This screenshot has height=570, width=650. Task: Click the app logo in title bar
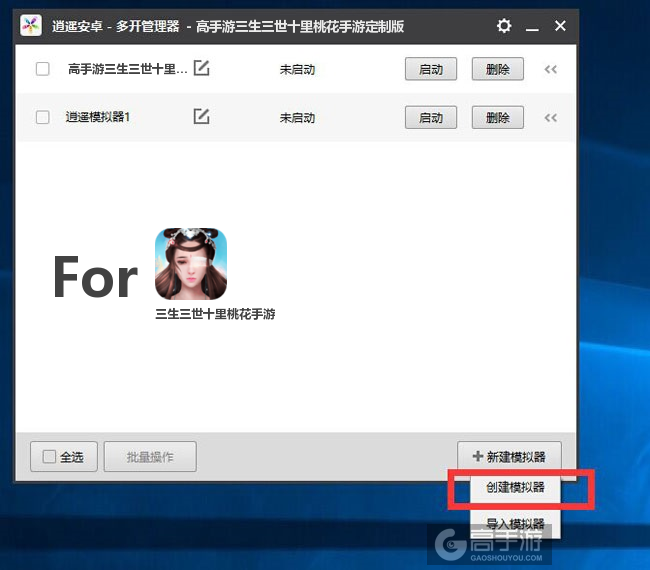click(x=31, y=26)
